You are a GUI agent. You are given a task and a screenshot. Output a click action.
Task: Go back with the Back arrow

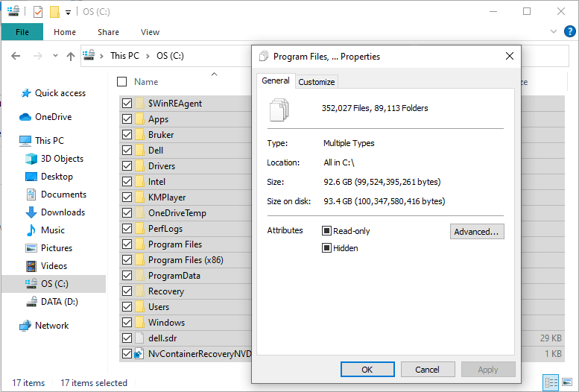[x=16, y=56]
